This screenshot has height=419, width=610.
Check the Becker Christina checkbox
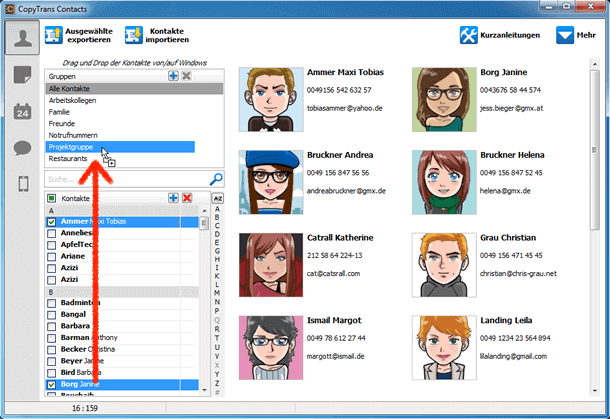(51, 350)
